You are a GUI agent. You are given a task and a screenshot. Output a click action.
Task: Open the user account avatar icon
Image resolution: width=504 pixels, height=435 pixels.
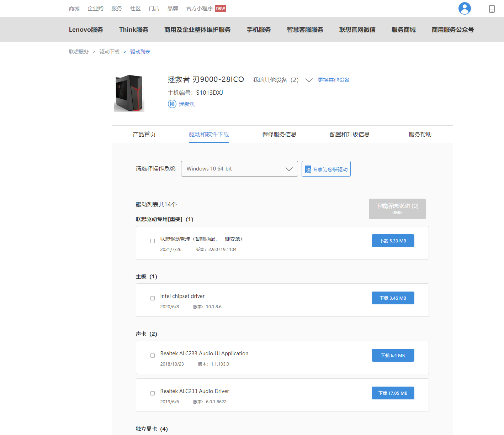tap(465, 8)
